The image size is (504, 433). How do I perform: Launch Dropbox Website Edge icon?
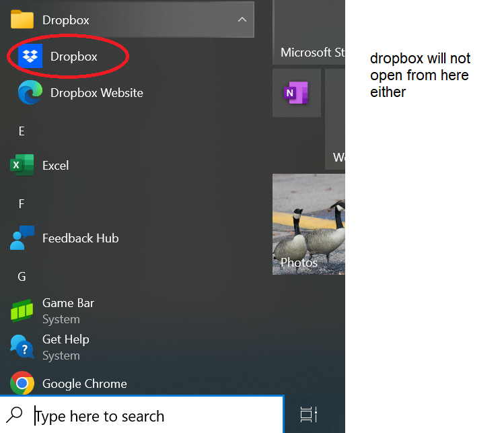pyautogui.click(x=30, y=92)
